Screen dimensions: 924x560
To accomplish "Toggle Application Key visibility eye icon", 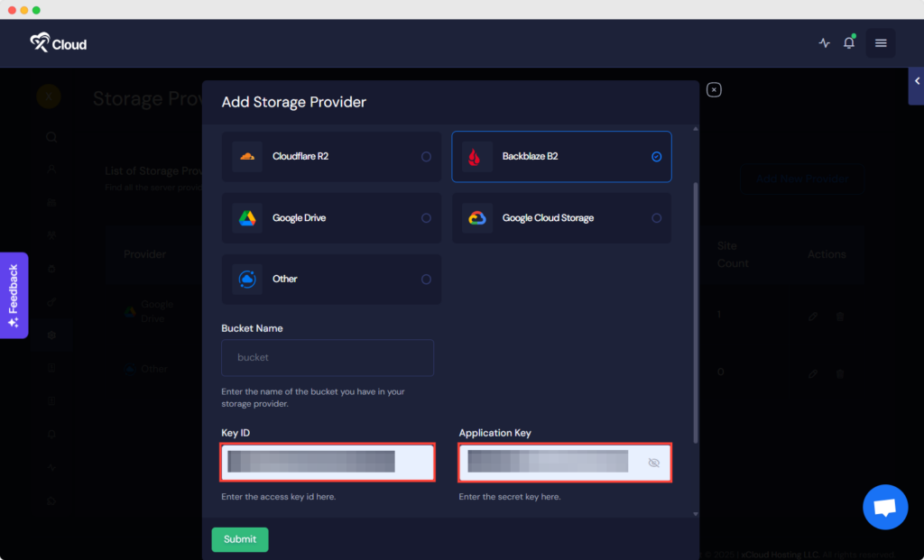I will [x=654, y=463].
